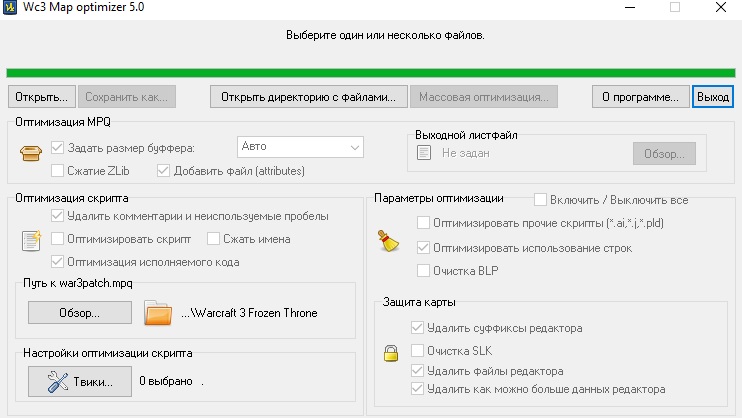Viewport: 742px width, 419px height.
Task: Toggle Удалить суффиксы редактора checkbox
Action: coord(417,328)
